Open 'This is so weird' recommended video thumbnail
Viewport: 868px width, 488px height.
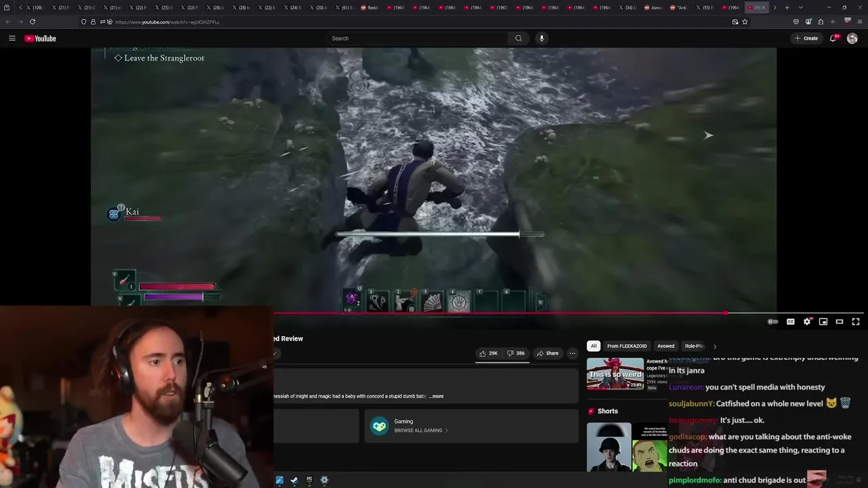click(615, 373)
